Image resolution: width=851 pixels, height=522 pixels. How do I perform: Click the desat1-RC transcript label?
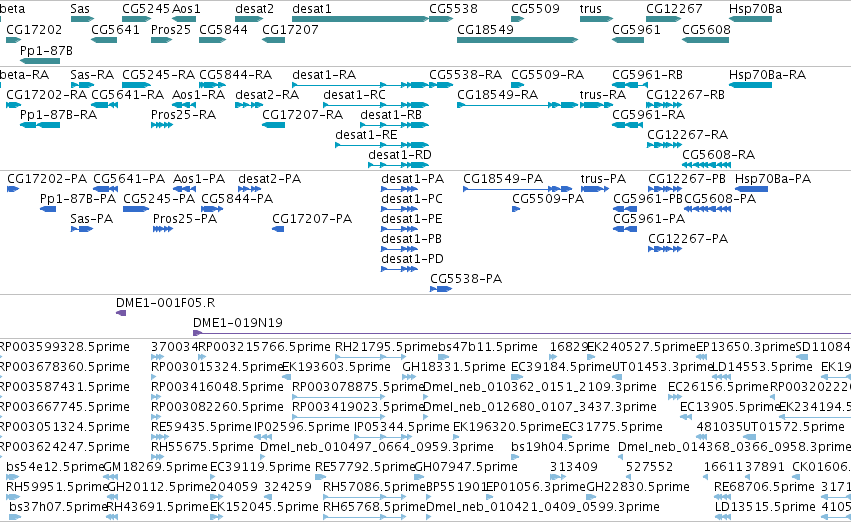point(354,94)
